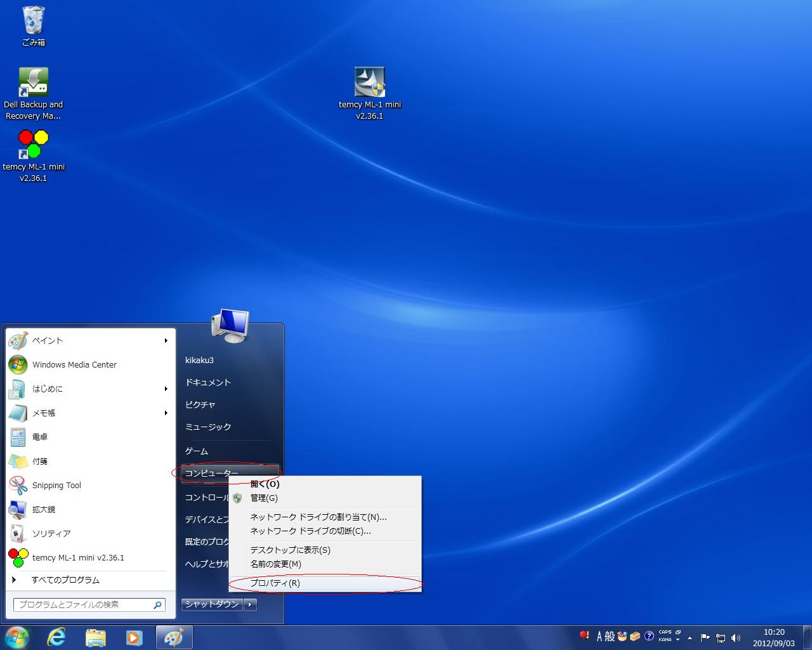Image resolution: width=812 pixels, height=650 pixels.
Task: Click the シャットダウン button
Action: point(212,604)
